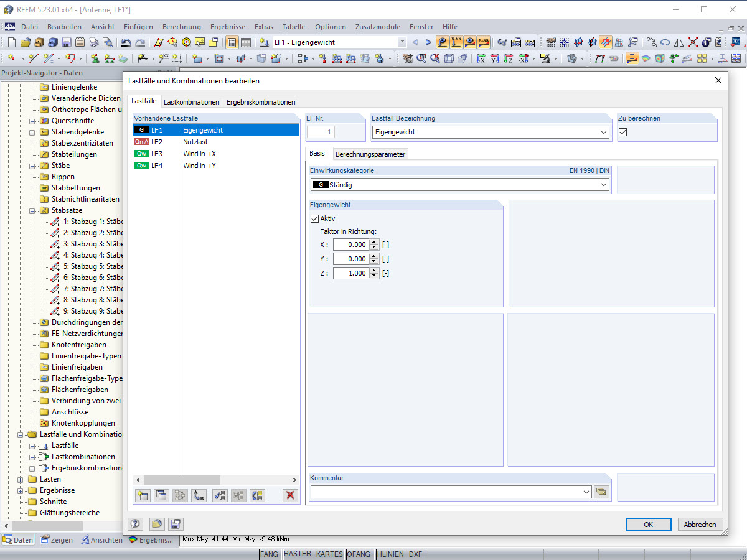Open dialog help via question mark icon
The image size is (747, 560).
[135, 524]
